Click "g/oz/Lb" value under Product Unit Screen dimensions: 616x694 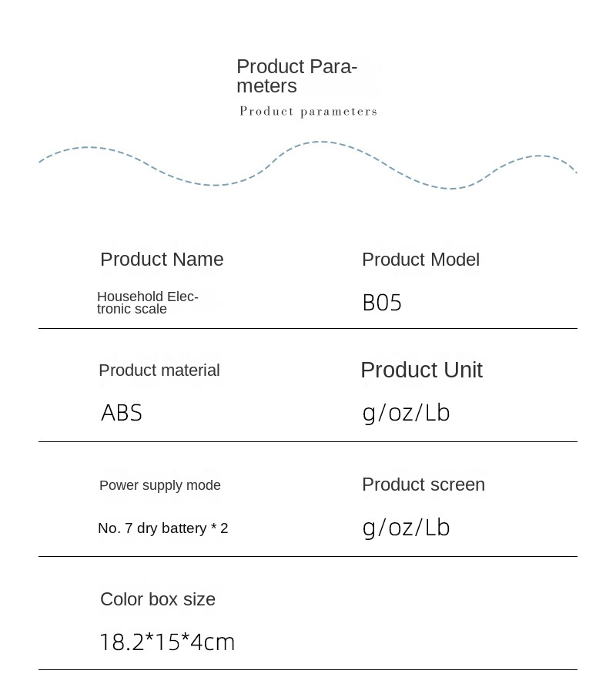point(406,414)
